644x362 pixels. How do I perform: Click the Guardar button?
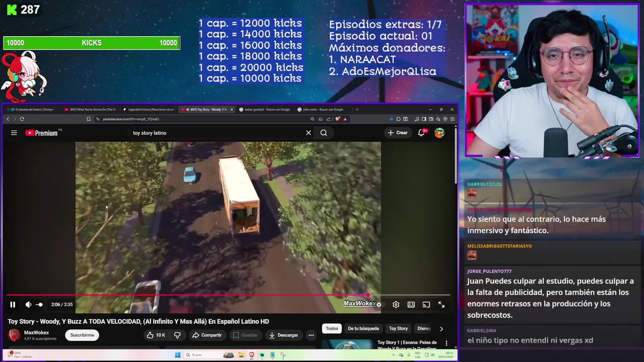coord(245,335)
